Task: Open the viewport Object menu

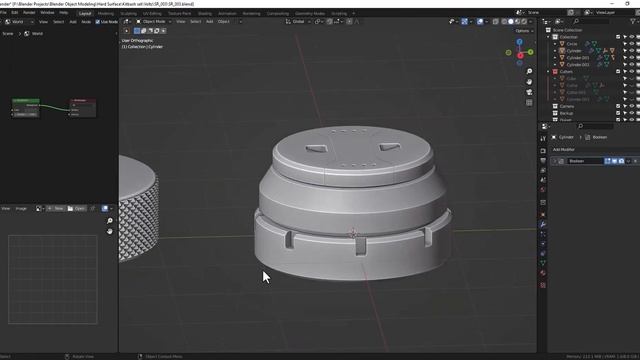Action: [x=223, y=22]
